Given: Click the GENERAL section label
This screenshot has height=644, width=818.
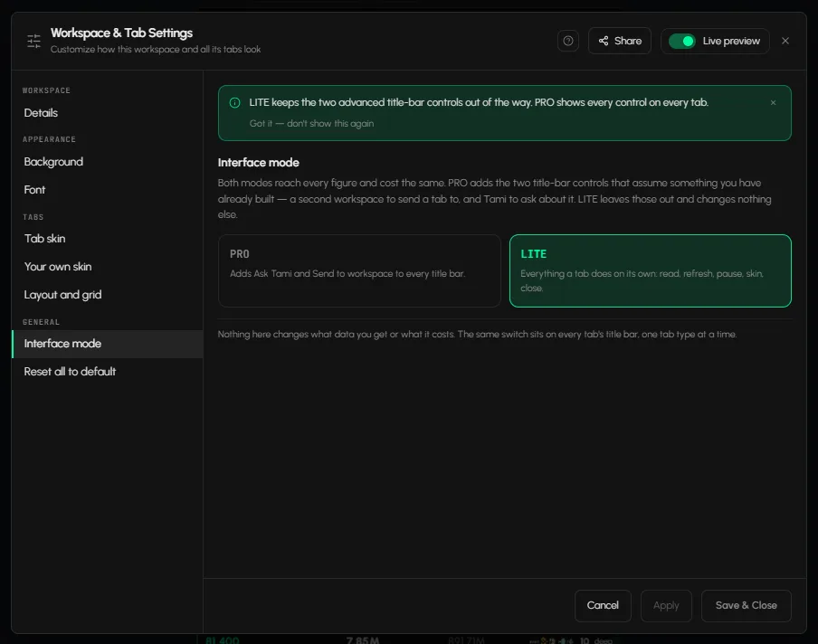Looking at the screenshot, I should 41,322.
